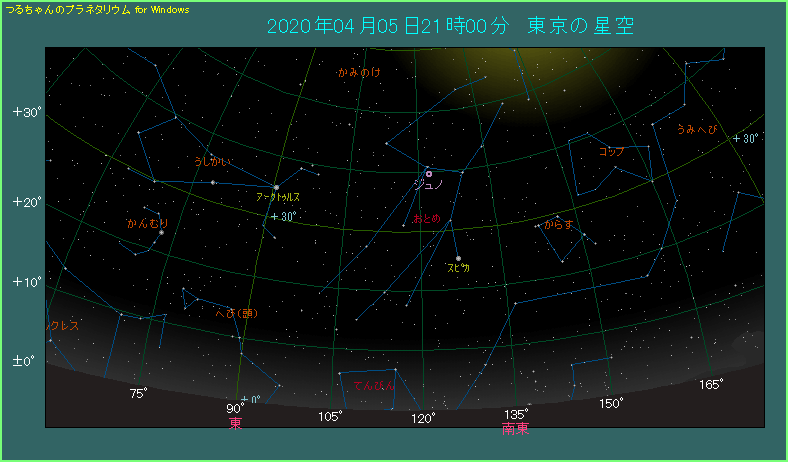
Task: Click the date and time title text
Action: click(451, 25)
